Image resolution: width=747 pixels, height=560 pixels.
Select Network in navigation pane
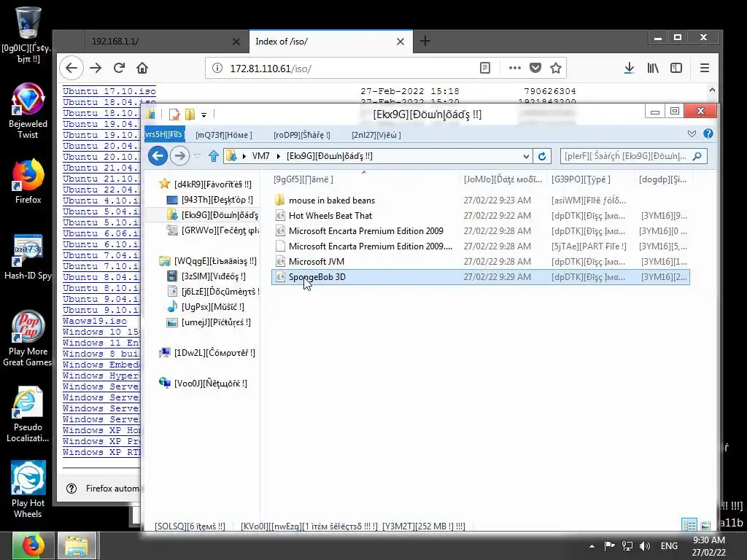(204, 384)
